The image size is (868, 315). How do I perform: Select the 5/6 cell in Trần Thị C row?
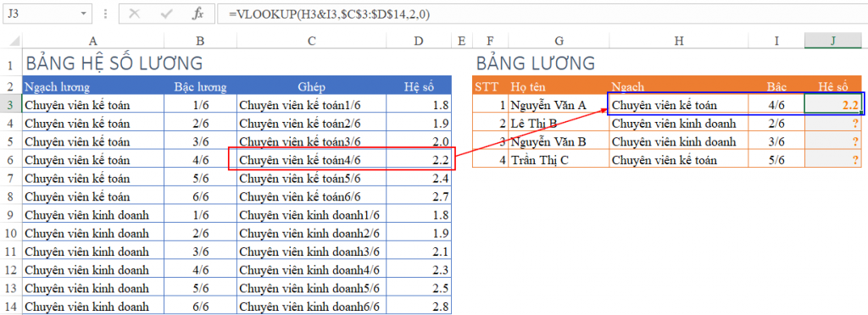[776, 160]
